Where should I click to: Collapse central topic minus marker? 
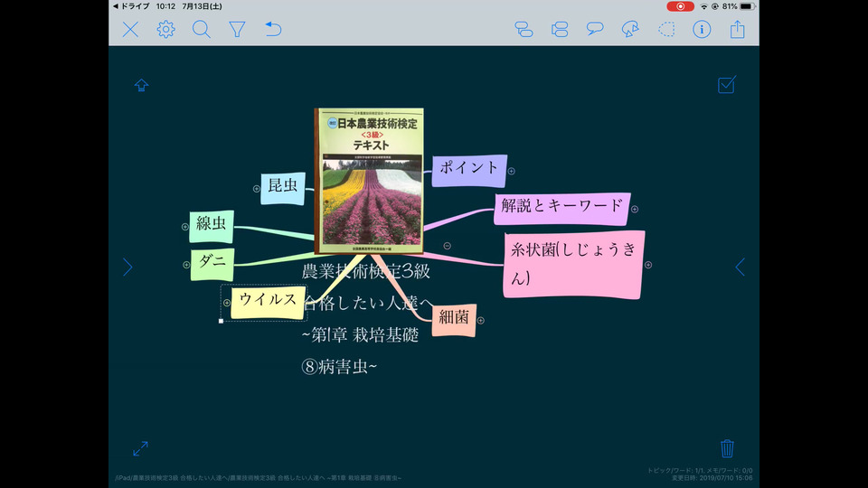click(x=448, y=246)
